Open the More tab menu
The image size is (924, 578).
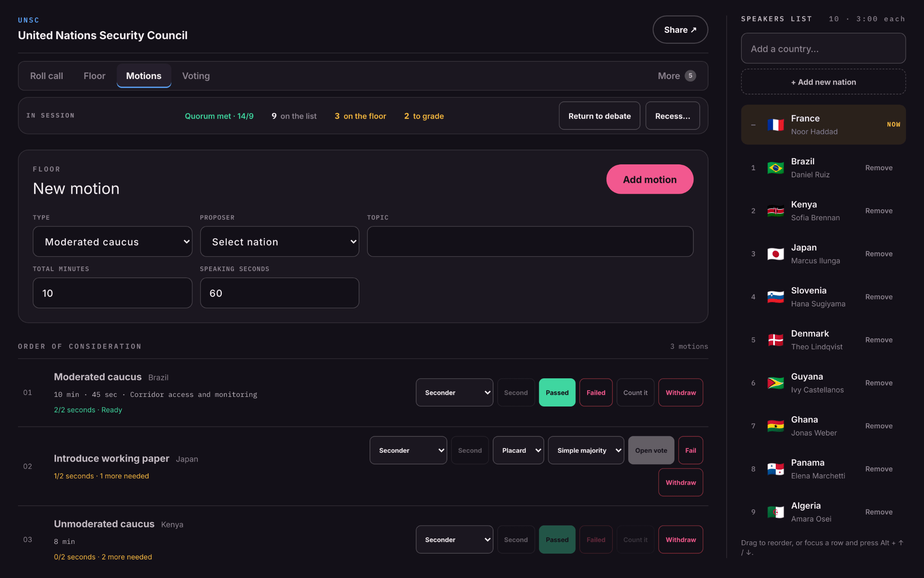click(x=677, y=76)
